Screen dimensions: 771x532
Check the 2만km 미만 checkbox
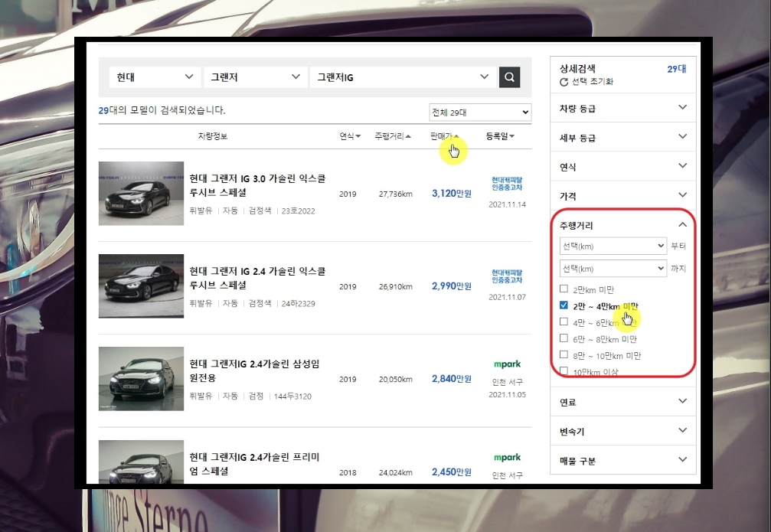click(564, 289)
